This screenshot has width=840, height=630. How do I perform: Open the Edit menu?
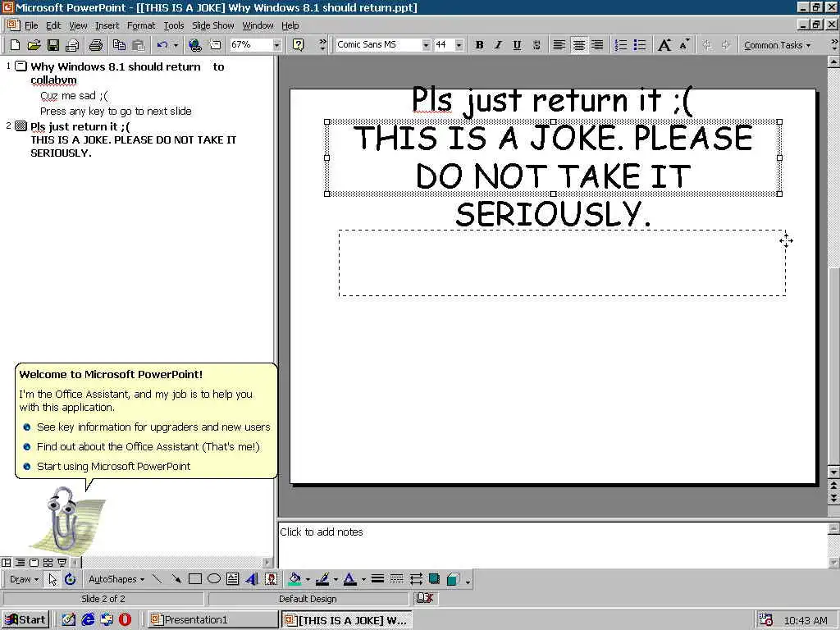coord(53,25)
